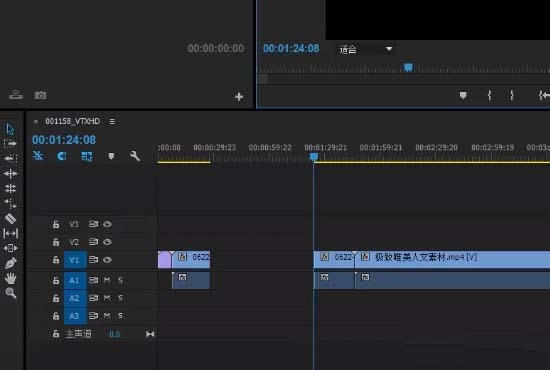Hide track V2 output with eye
This screenshot has height=370, width=550.
(107, 242)
